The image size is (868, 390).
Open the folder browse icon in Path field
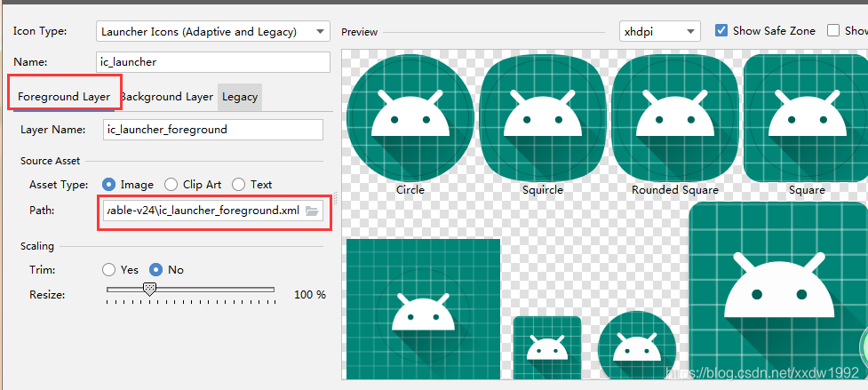tap(312, 211)
